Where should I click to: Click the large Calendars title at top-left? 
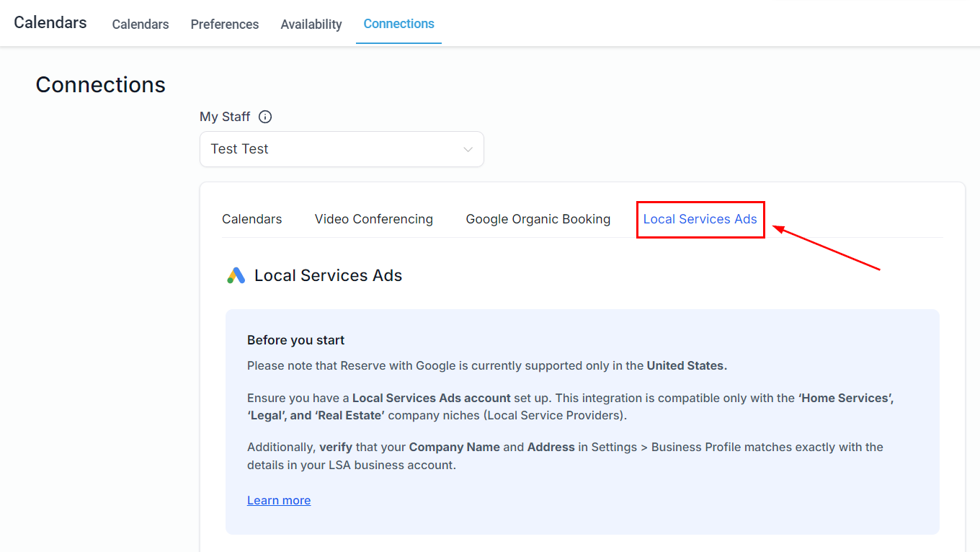(50, 22)
